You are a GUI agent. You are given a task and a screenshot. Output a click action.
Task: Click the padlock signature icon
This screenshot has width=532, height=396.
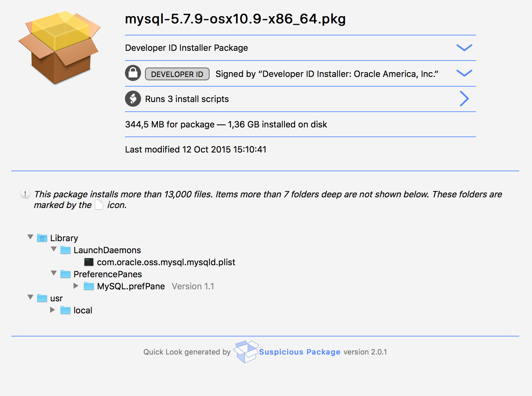coord(133,73)
